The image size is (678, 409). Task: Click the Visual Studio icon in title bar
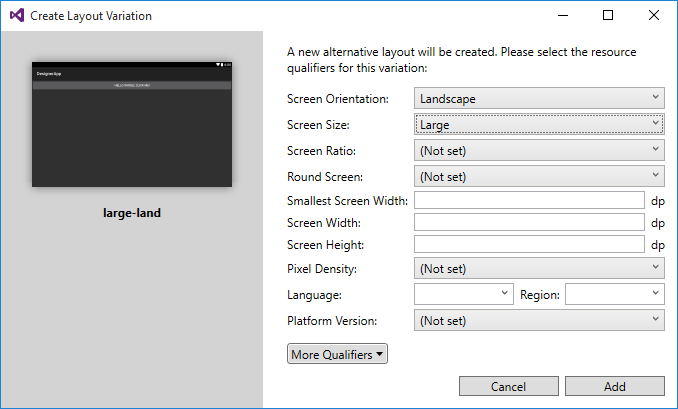(x=16, y=16)
